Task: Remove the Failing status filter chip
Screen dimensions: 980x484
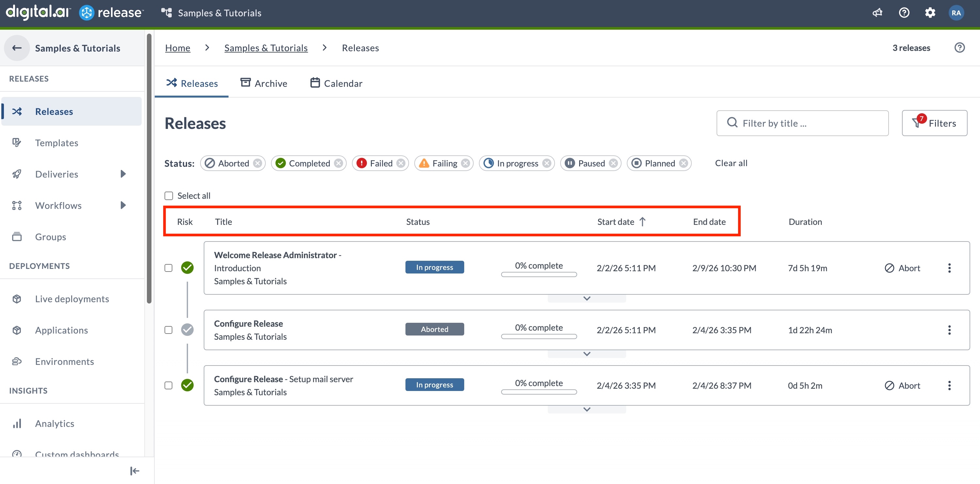Action: [465, 163]
